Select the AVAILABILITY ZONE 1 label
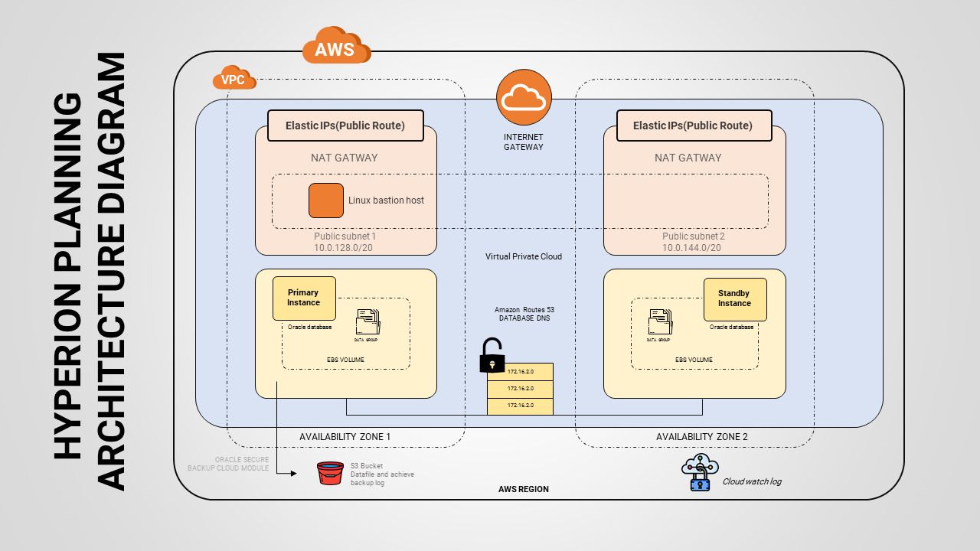The height and width of the screenshot is (551, 980). 345,437
